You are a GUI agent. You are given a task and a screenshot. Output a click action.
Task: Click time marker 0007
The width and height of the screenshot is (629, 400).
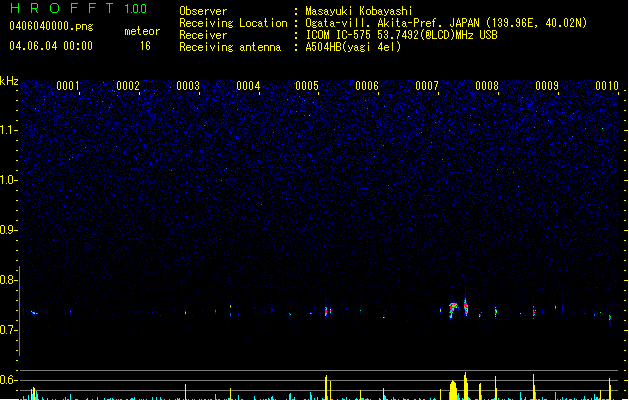click(x=427, y=85)
